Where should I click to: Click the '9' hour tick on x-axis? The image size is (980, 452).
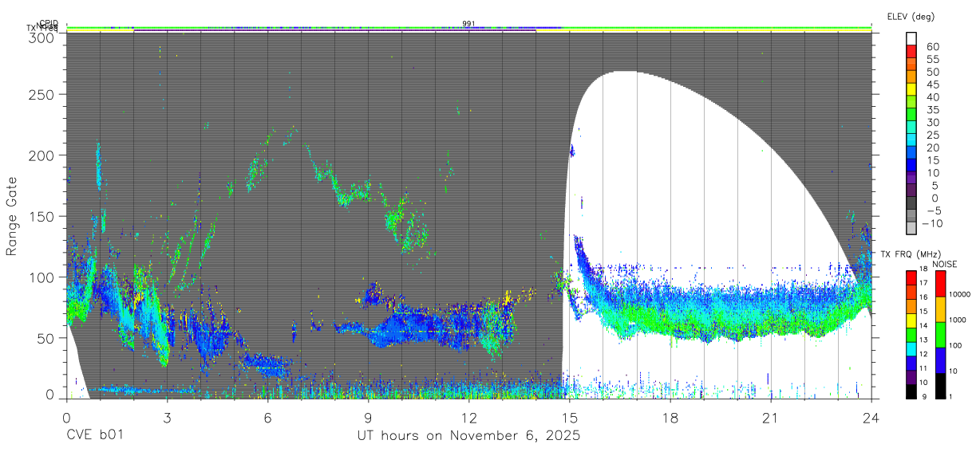(x=368, y=417)
